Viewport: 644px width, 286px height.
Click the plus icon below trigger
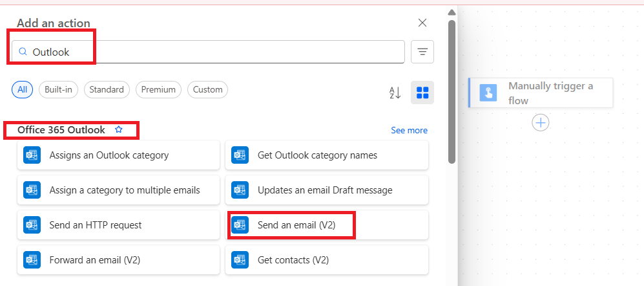coord(540,122)
